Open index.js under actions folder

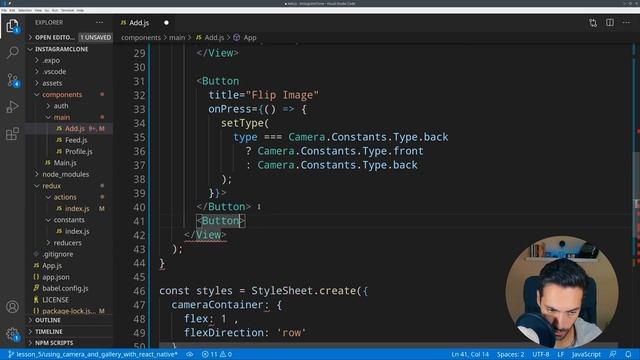(x=70, y=208)
